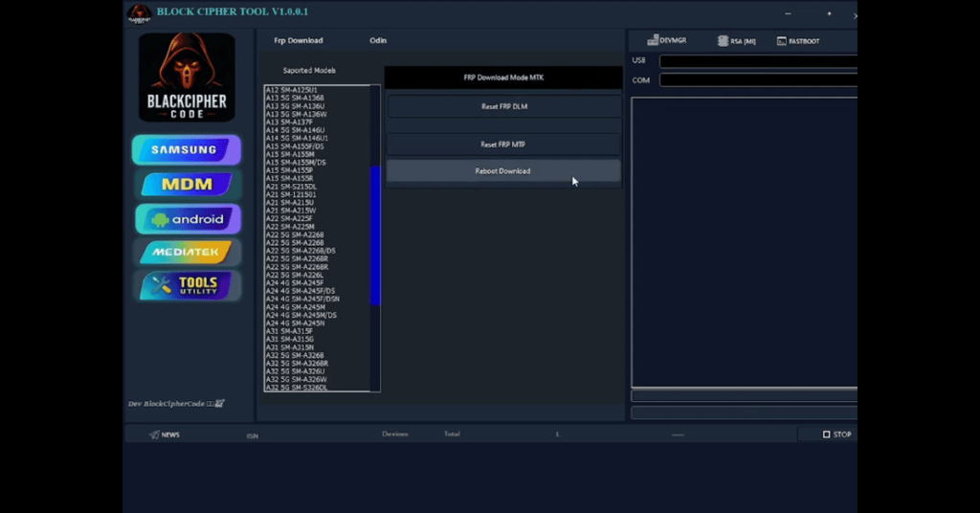
Task: Open the Samsung section in sidebar
Action: click(x=187, y=150)
